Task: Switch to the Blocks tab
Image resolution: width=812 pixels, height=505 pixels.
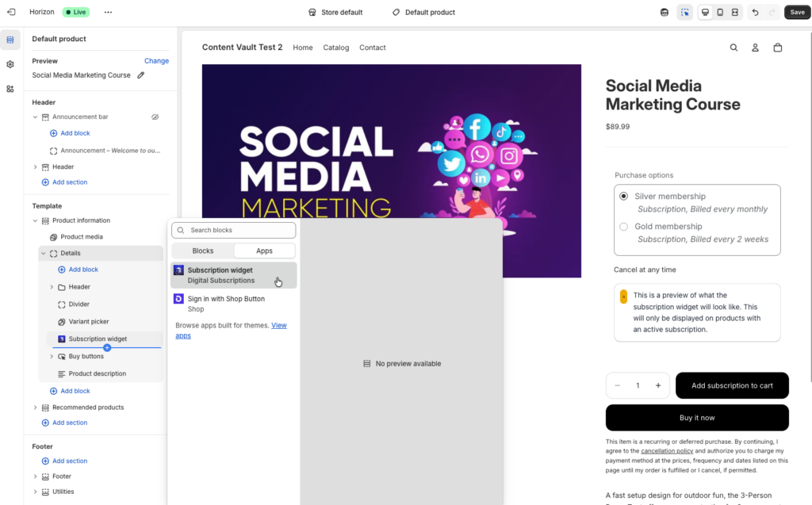Action: (203, 251)
